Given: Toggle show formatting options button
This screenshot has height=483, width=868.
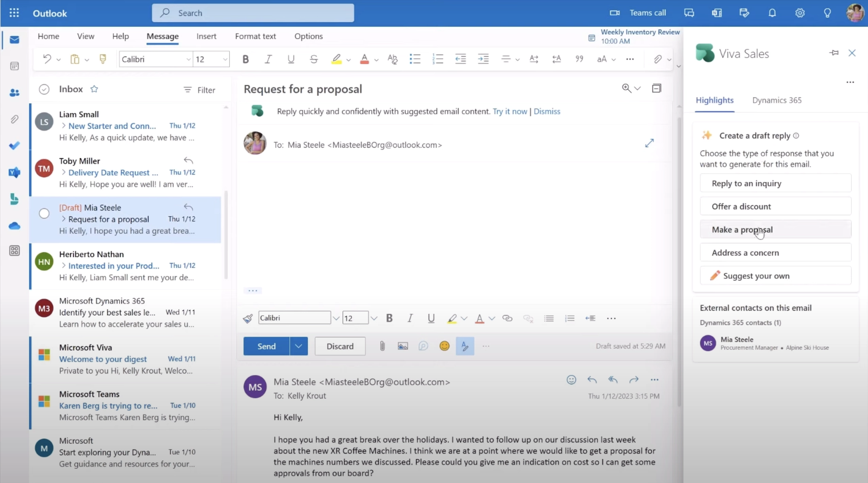Looking at the screenshot, I should click(x=465, y=346).
